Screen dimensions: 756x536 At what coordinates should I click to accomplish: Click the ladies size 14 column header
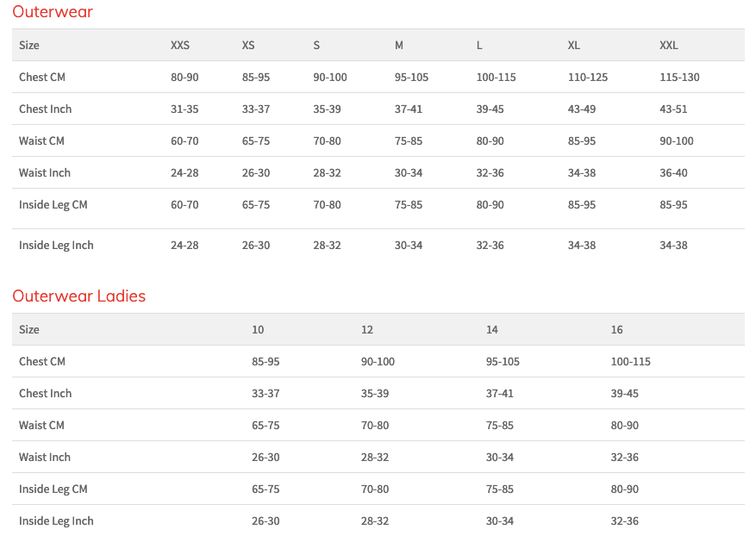click(x=491, y=330)
